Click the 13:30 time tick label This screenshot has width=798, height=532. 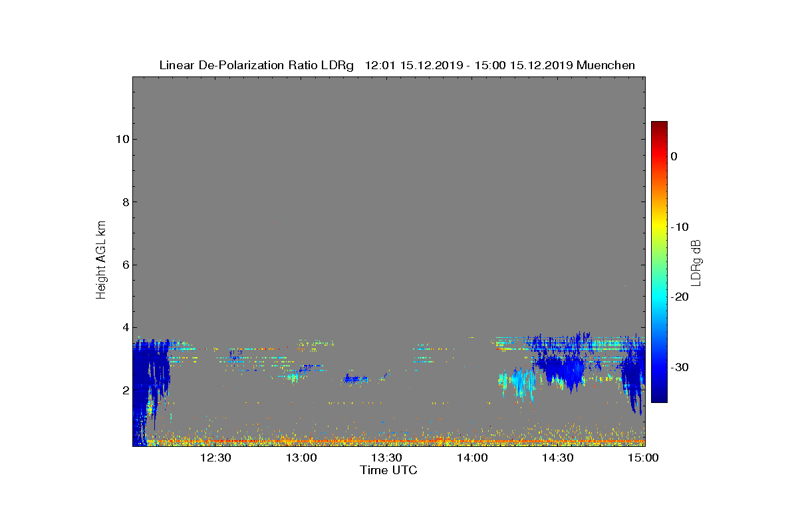386,458
